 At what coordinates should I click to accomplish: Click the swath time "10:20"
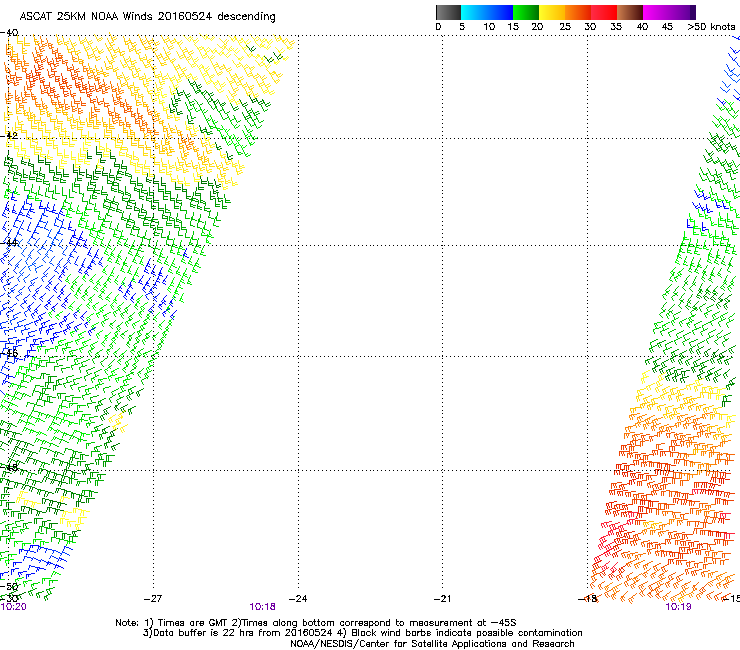tap(14, 607)
